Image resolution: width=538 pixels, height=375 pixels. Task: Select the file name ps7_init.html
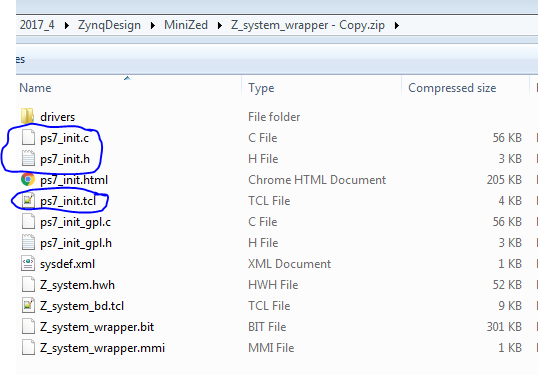(x=74, y=180)
